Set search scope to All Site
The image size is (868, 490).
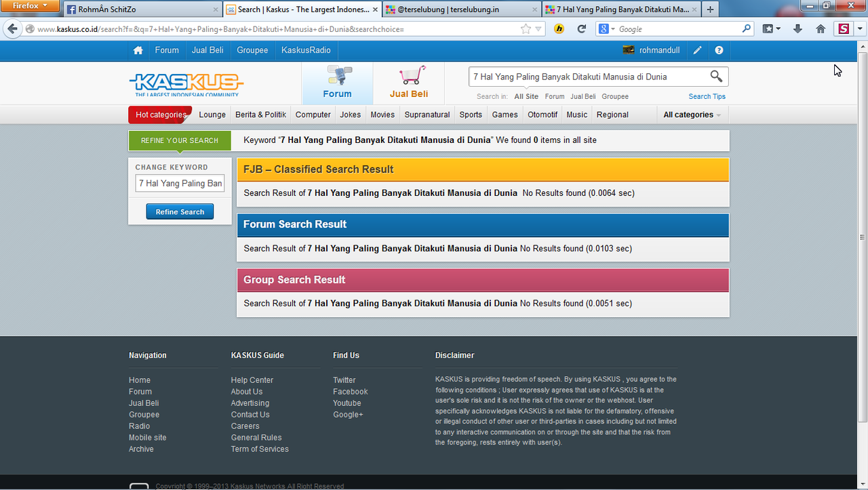pyautogui.click(x=526, y=96)
